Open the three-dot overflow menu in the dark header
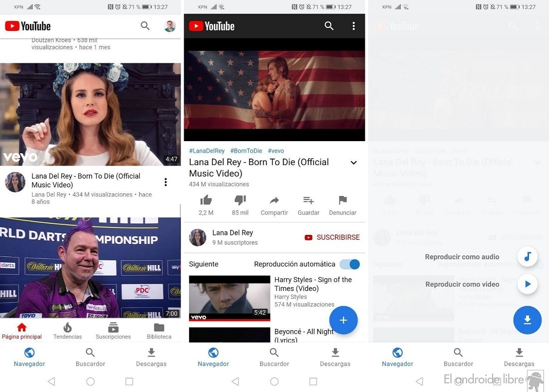Viewport: 549px width, 392px height. [354, 26]
